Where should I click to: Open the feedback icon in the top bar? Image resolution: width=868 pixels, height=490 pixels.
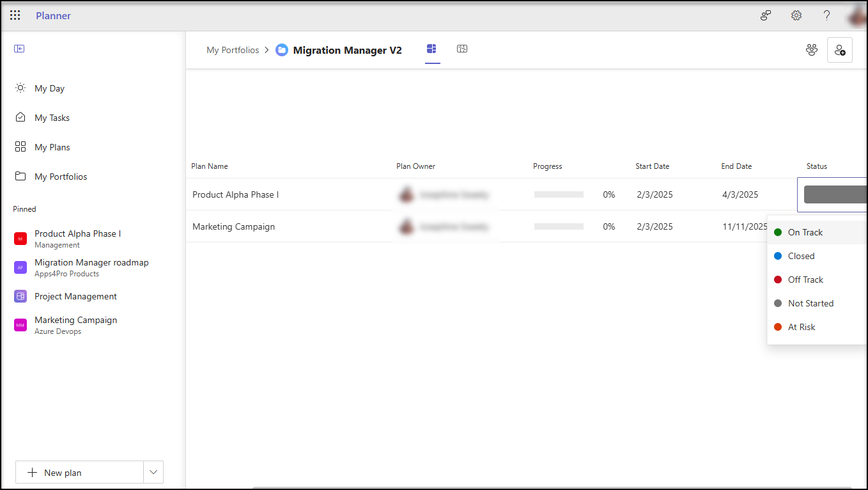(x=765, y=15)
